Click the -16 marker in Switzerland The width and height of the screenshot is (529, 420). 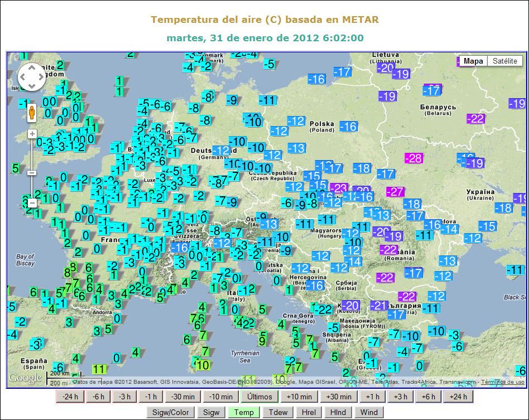point(180,248)
